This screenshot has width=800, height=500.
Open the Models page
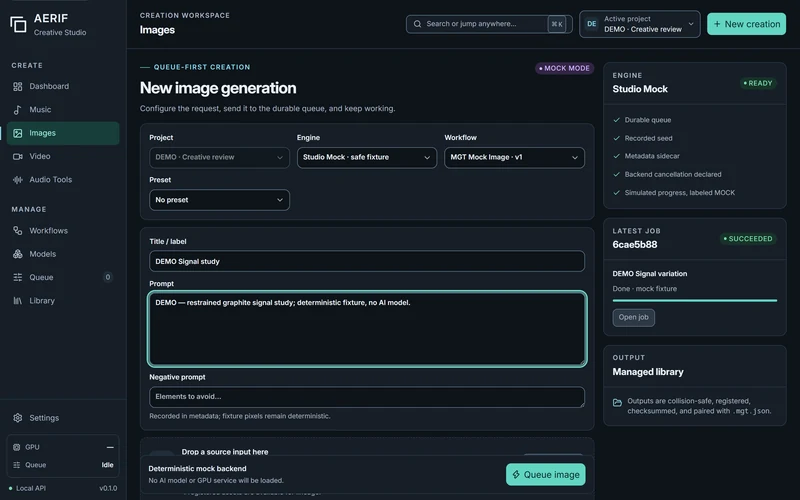[63, 254]
